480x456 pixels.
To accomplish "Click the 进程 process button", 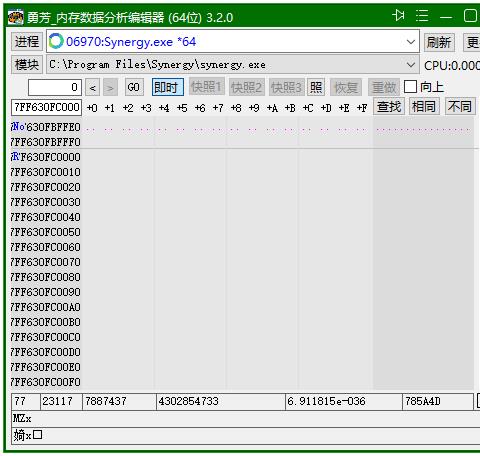I will pyautogui.click(x=27, y=42).
